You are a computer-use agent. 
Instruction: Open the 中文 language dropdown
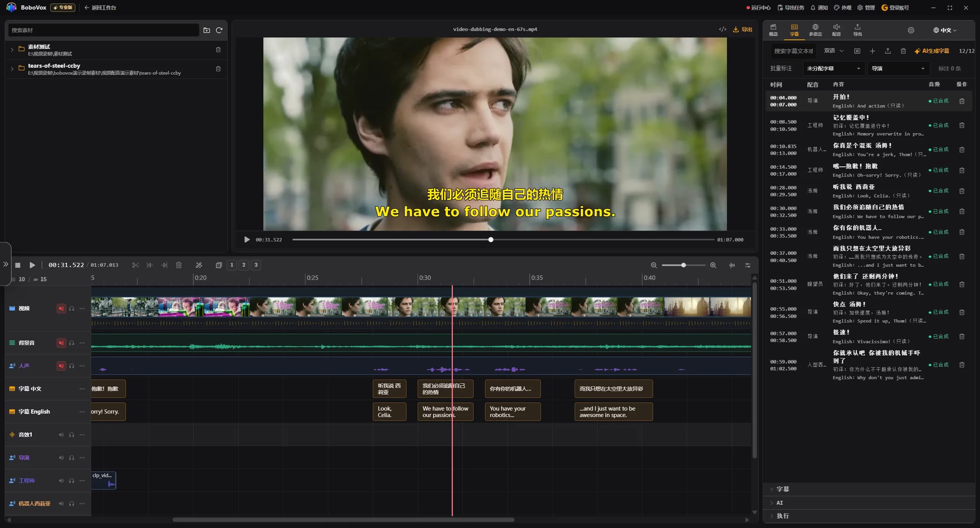(945, 30)
